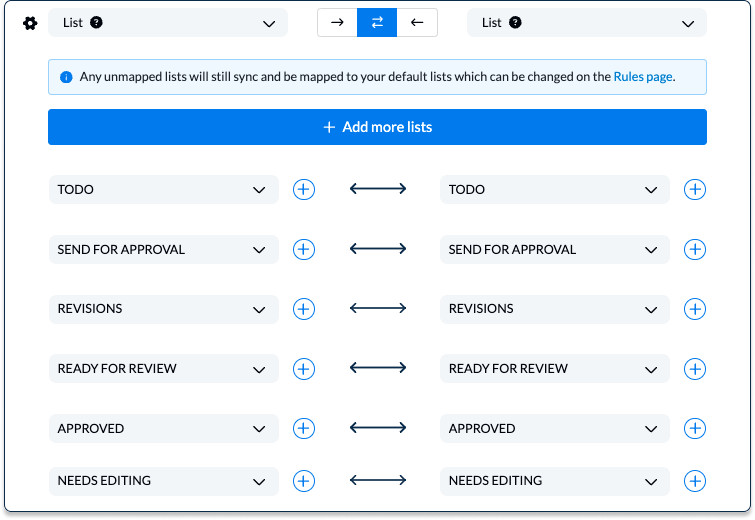This screenshot has height=520, width=755.
Task: Open right APPROVED list dropdown
Action: click(x=555, y=429)
